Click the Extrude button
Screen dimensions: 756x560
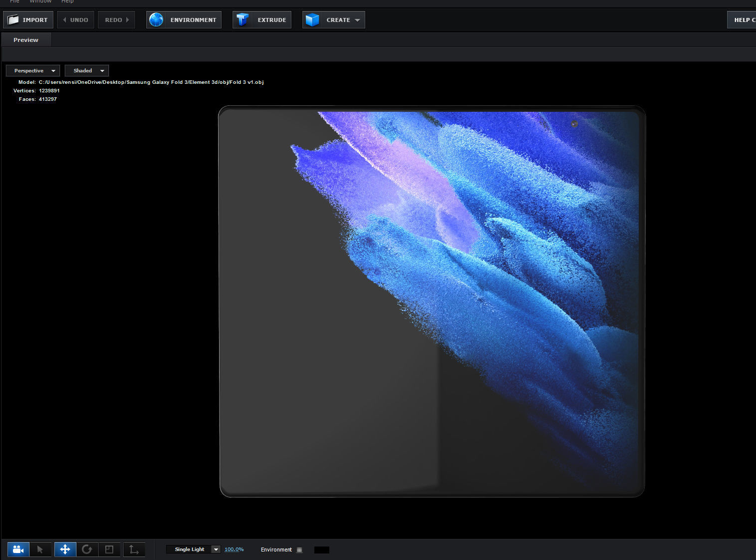[x=262, y=20]
